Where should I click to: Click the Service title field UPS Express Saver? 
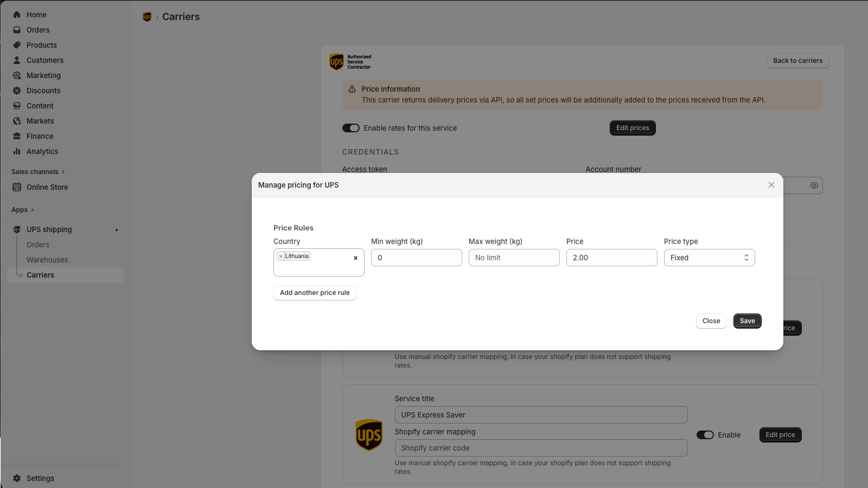541,415
